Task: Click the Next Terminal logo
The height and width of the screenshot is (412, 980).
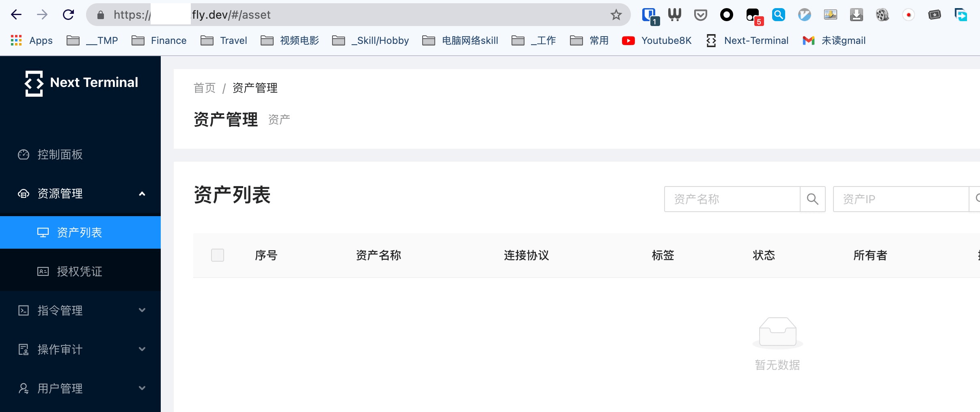Action: point(81,83)
